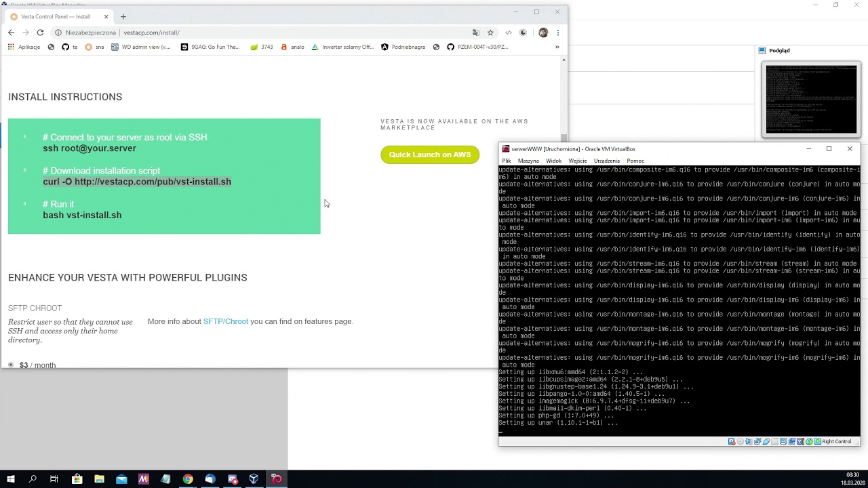Open Task View on taskbar
The height and width of the screenshot is (488, 868).
(54, 479)
